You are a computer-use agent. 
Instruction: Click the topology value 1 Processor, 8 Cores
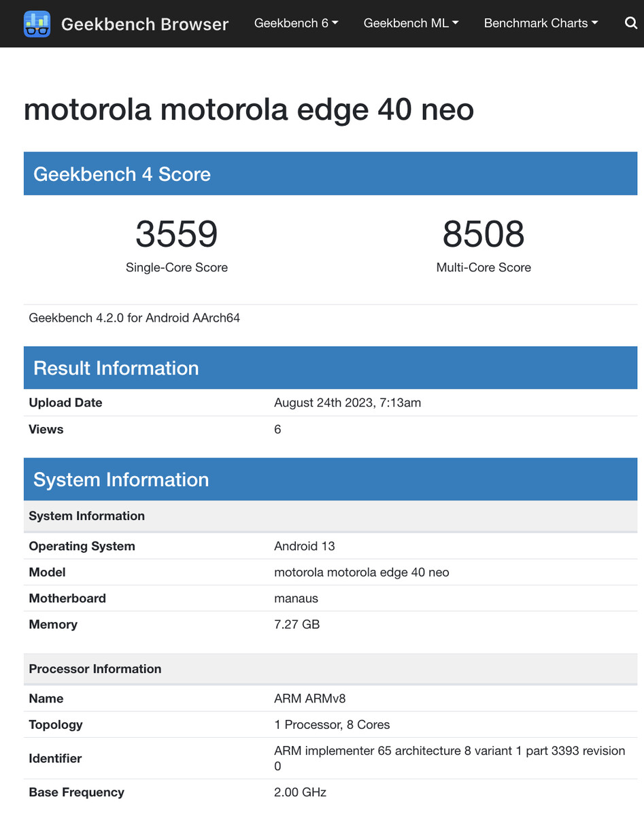332,724
